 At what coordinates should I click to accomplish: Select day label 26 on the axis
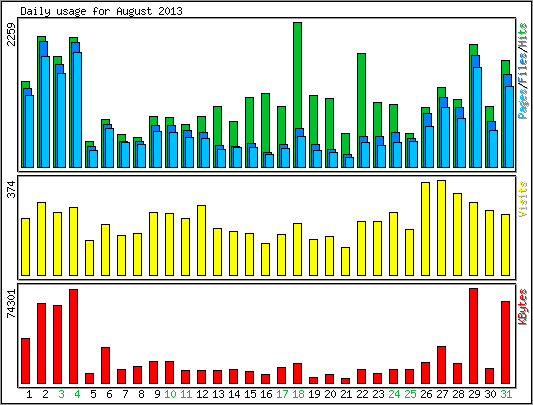point(426,394)
